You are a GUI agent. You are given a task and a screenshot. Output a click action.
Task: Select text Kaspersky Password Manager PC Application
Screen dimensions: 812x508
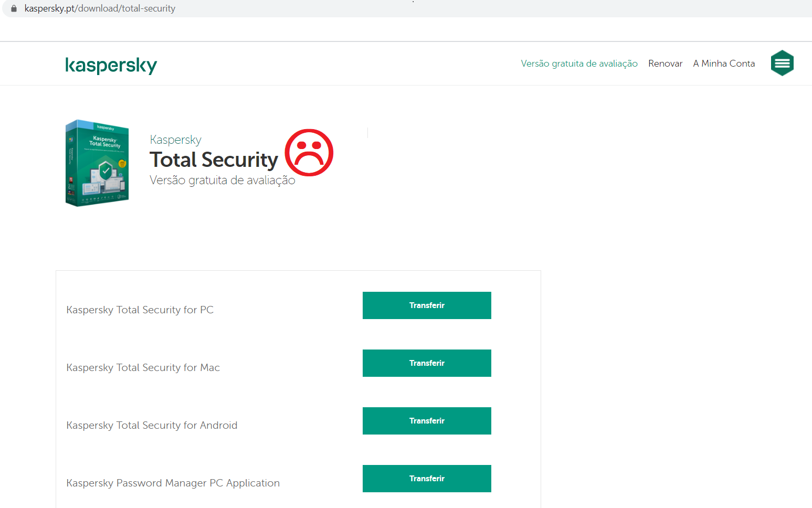pyautogui.click(x=173, y=483)
